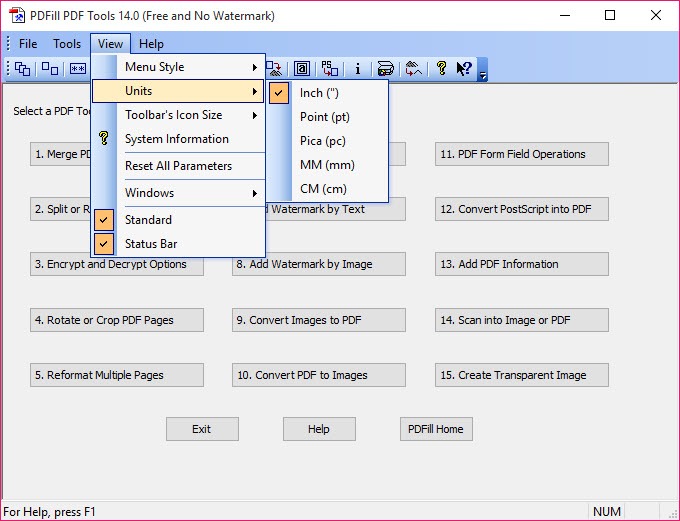This screenshot has height=521, width=680.
Task: Click the context help arrow-question icon
Action: 464,68
